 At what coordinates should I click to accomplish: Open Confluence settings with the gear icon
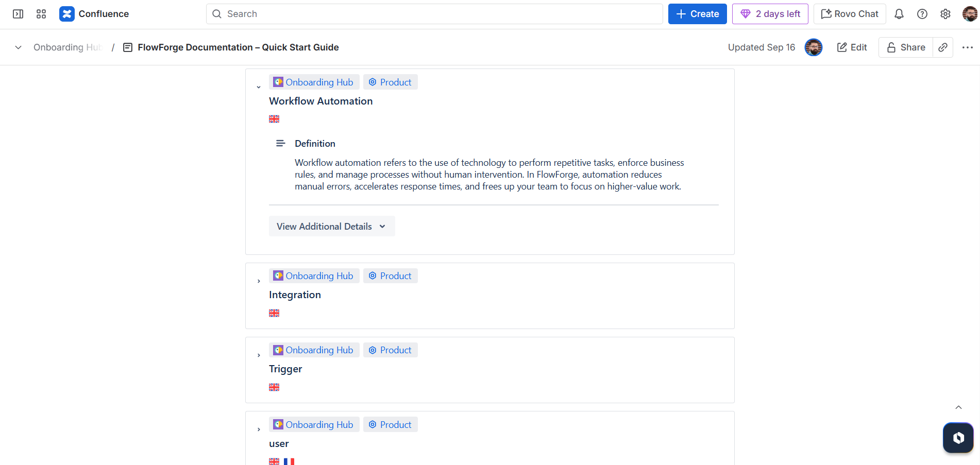pyautogui.click(x=945, y=14)
